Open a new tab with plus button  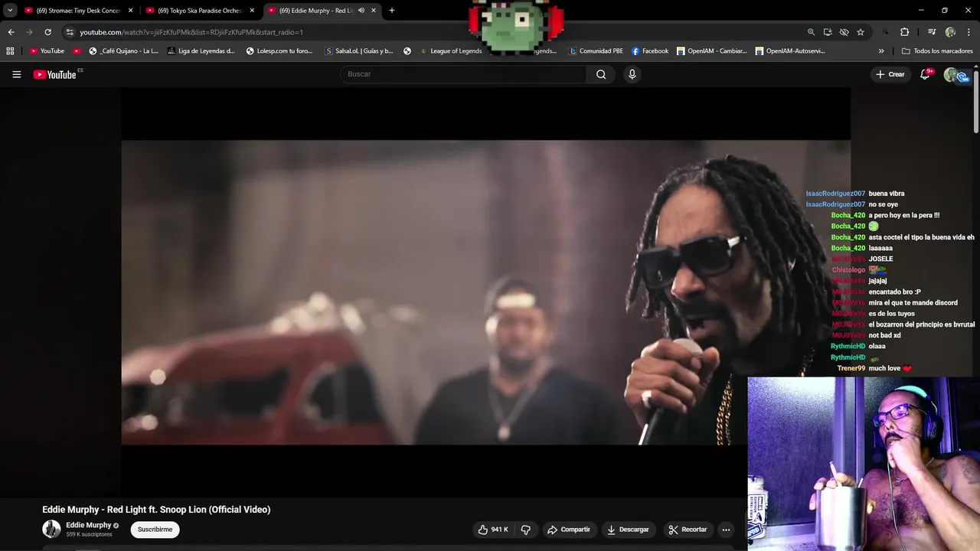pyautogui.click(x=391, y=11)
